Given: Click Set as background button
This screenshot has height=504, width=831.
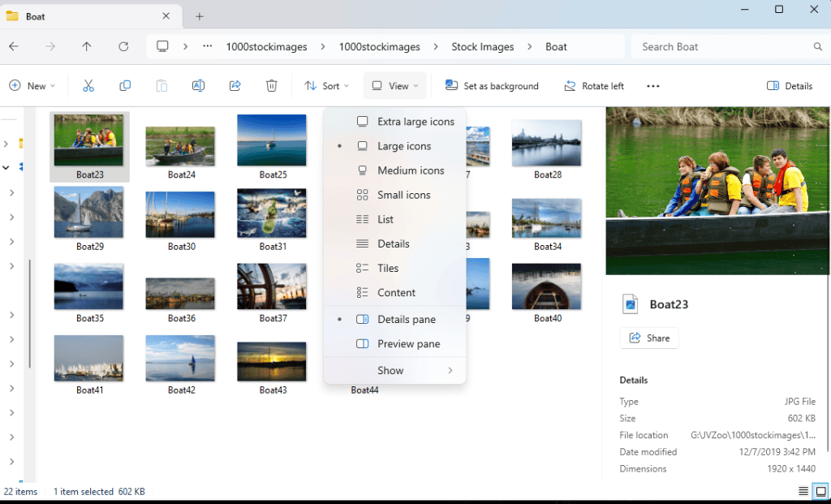Looking at the screenshot, I should tap(492, 86).
